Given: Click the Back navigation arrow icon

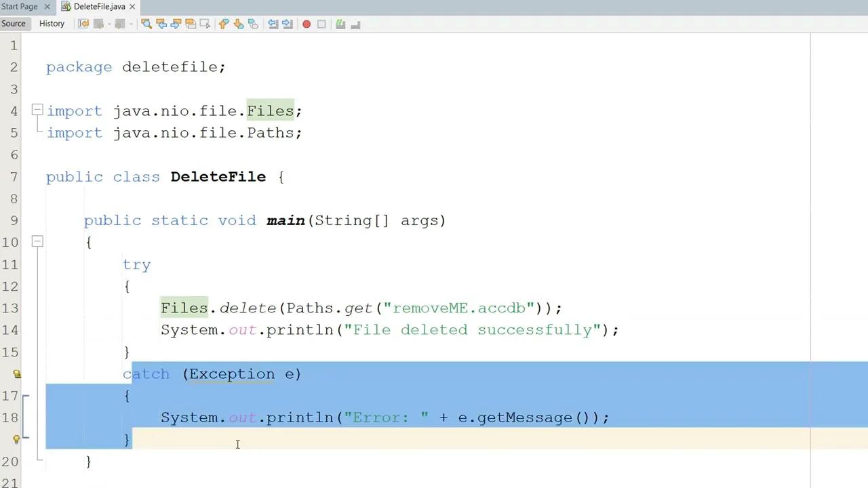Looking at the screenshot, I should (99, 24).
